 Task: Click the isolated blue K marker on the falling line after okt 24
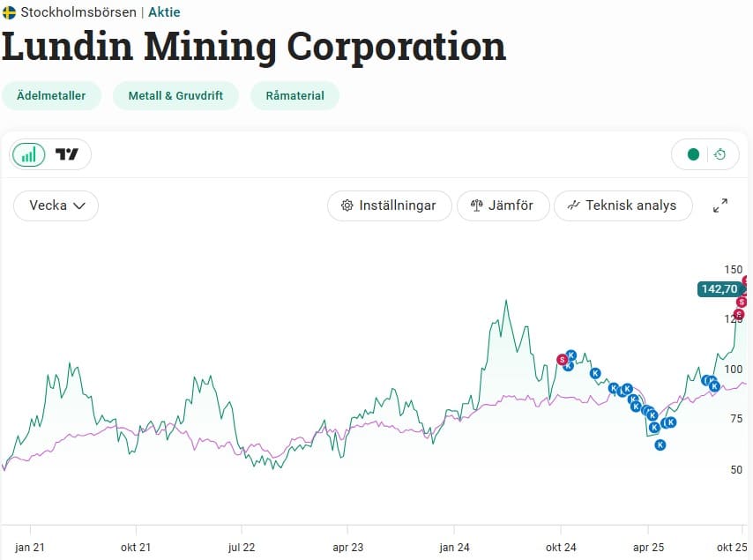595,373
